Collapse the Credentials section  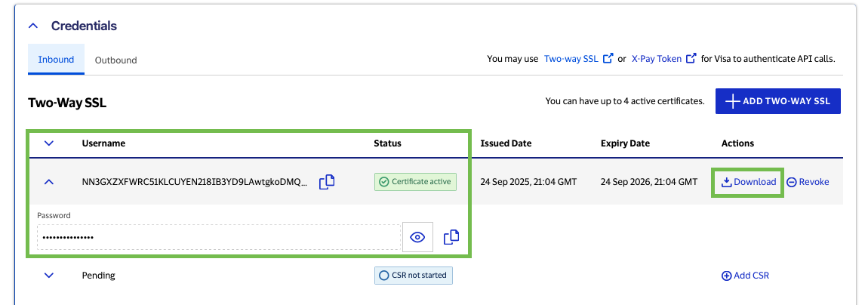pyautogui.click(x=32, y=26)
